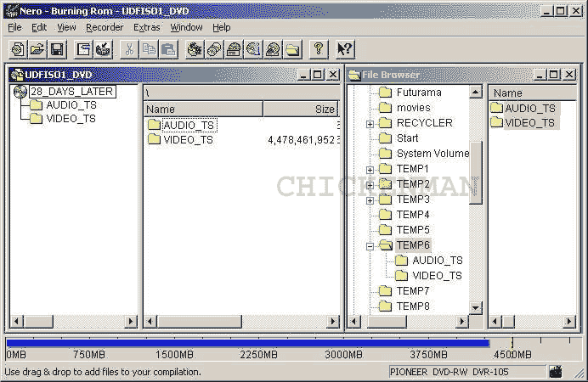Click the File Browser title bar icon
The height and width of the screenshot is (382, 588).
coord(354,75)
